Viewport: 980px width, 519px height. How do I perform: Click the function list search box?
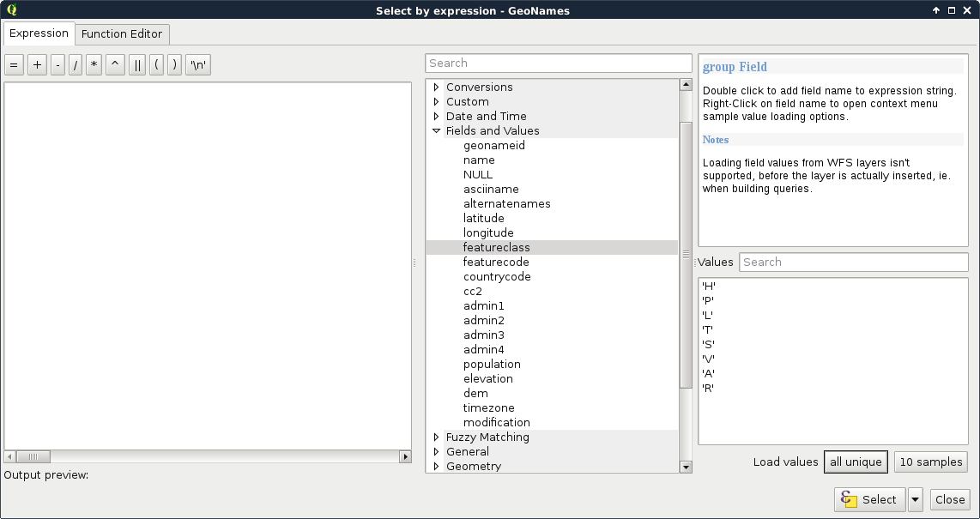point(558,63)
